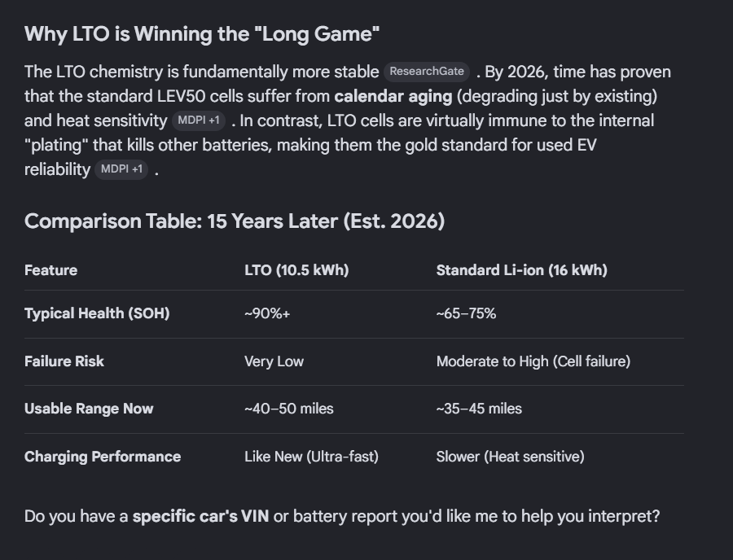This screenshot has height=560, width=733.
Task: Select the "LTO (10.5 kWh)" column header
Action: 296,270
